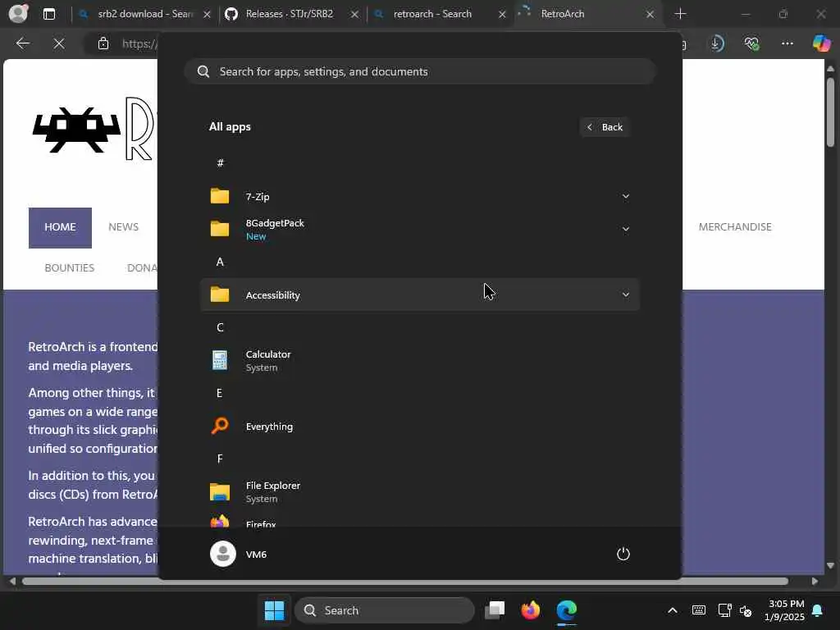
Task: Close the retroarch Search tab
Action: [502, 15]
